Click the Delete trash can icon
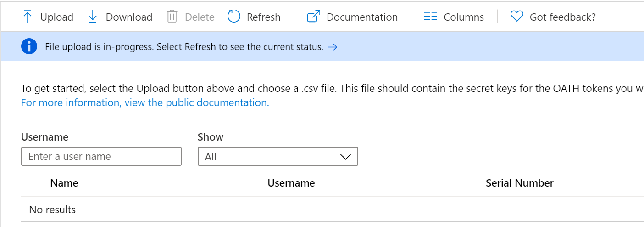 click(172, 17)
